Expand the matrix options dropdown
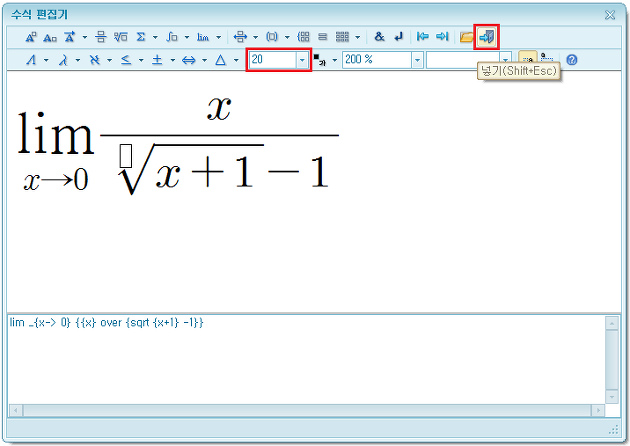Viewport: 630px width, 446px height. pyautogui.click(x=358, y=37)
